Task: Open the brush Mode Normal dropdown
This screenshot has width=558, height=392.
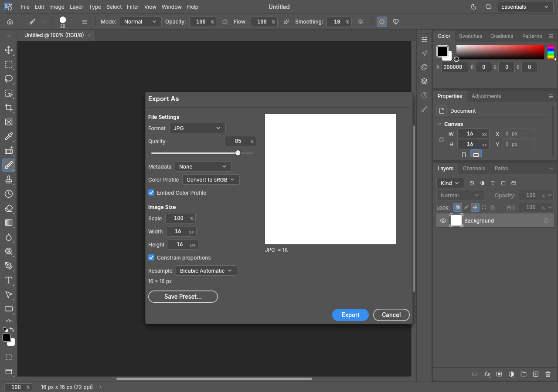Action: tap(140, 22)
